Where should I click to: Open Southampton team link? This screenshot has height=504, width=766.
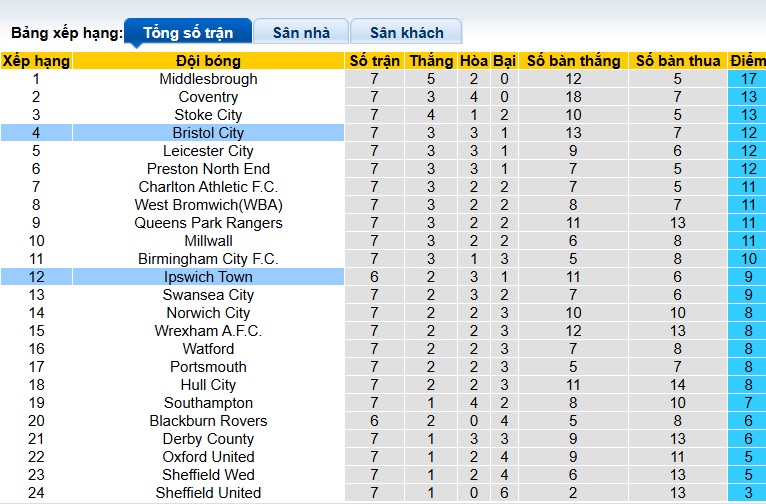coord(208,403)
